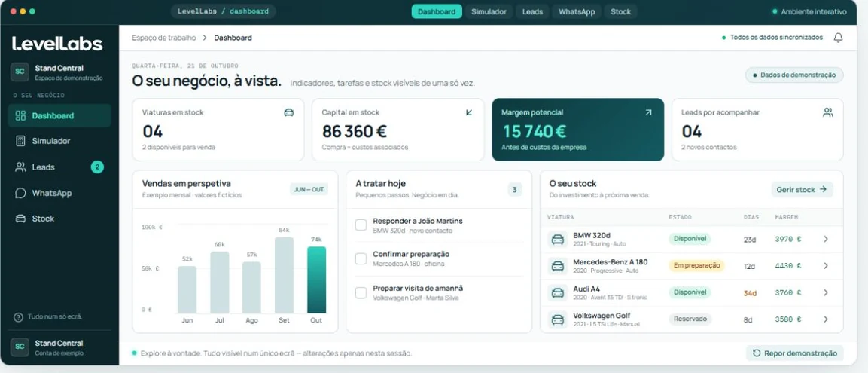The height and width of the screenshot is (373, 868).
Task: Click the tasks count badge showing 3
Action: tap(514, 190)
